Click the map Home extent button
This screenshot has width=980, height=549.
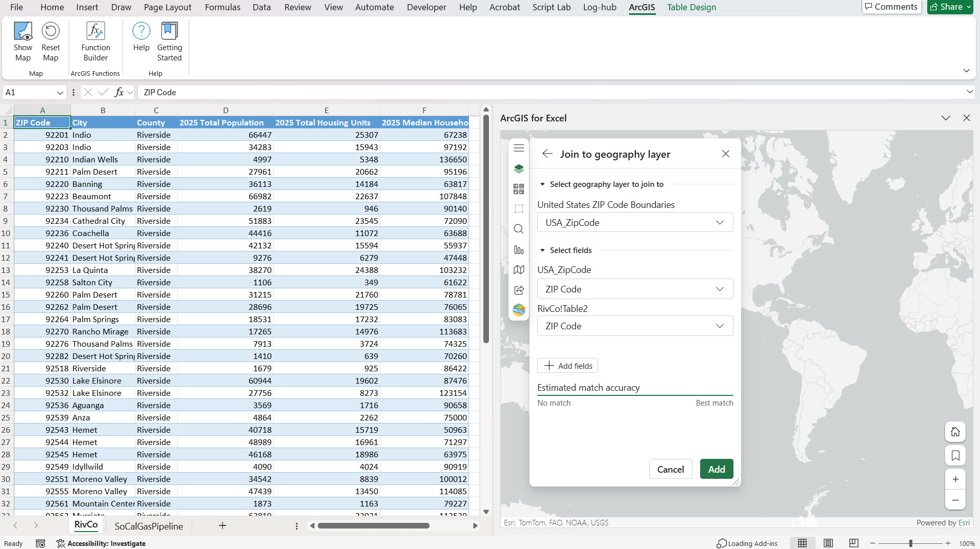point(955,432)
